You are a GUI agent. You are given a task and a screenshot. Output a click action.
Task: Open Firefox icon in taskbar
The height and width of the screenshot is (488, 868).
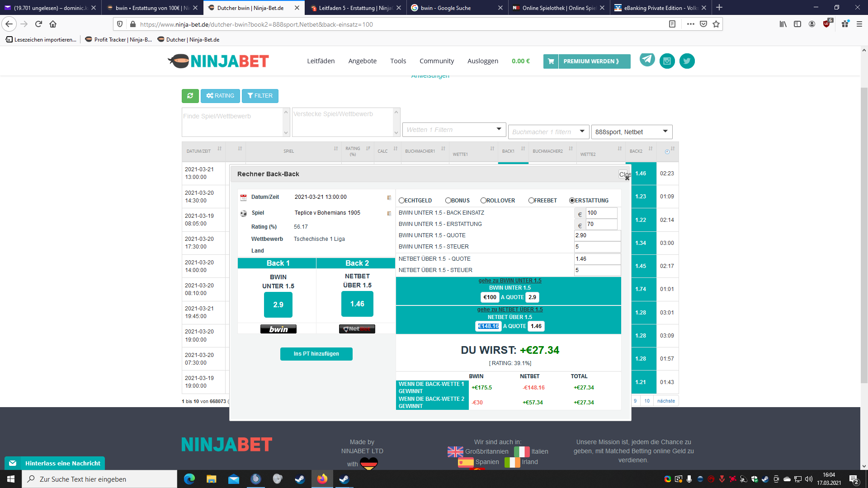click(x=322, y=479)
